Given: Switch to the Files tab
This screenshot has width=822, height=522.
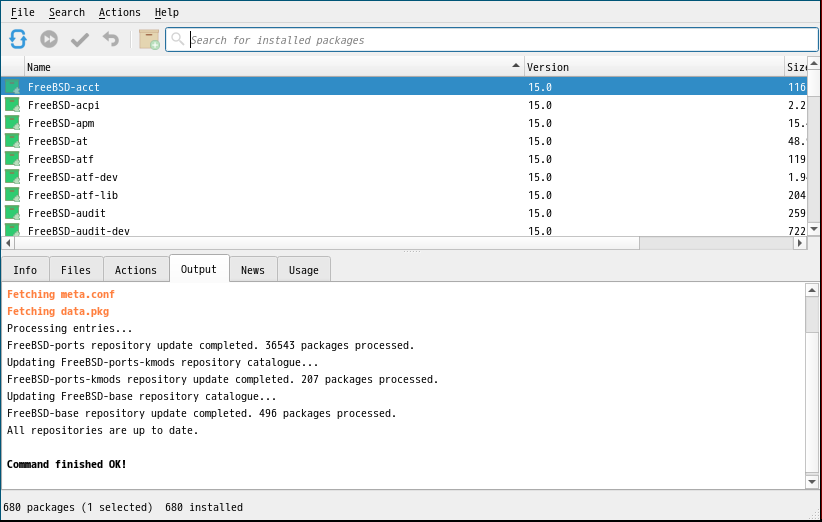Looking at the screenshot, I should (76, 270).
